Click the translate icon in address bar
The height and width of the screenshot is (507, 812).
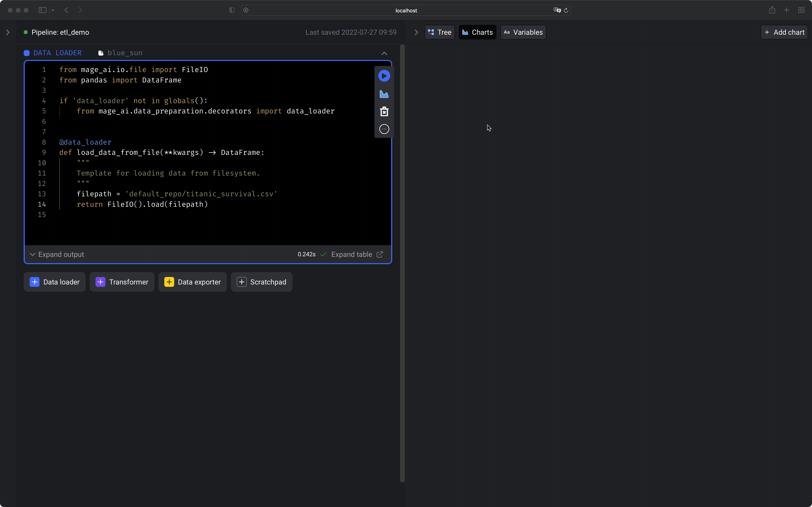tap(557, 10)
